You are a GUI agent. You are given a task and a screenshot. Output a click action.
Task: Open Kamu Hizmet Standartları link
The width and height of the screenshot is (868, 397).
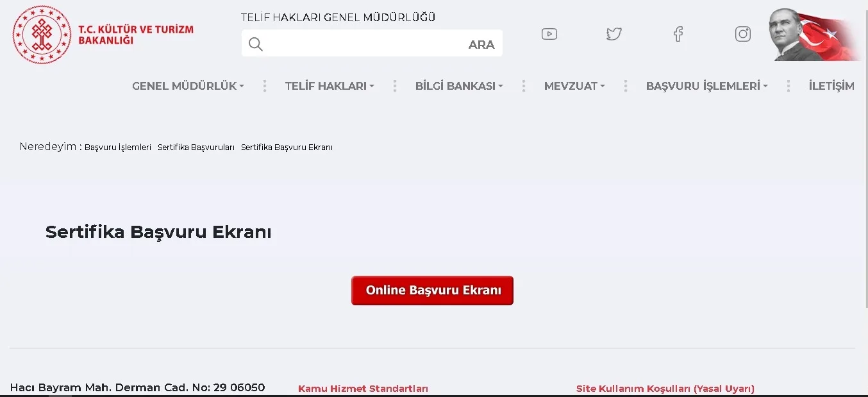(363, 389)
